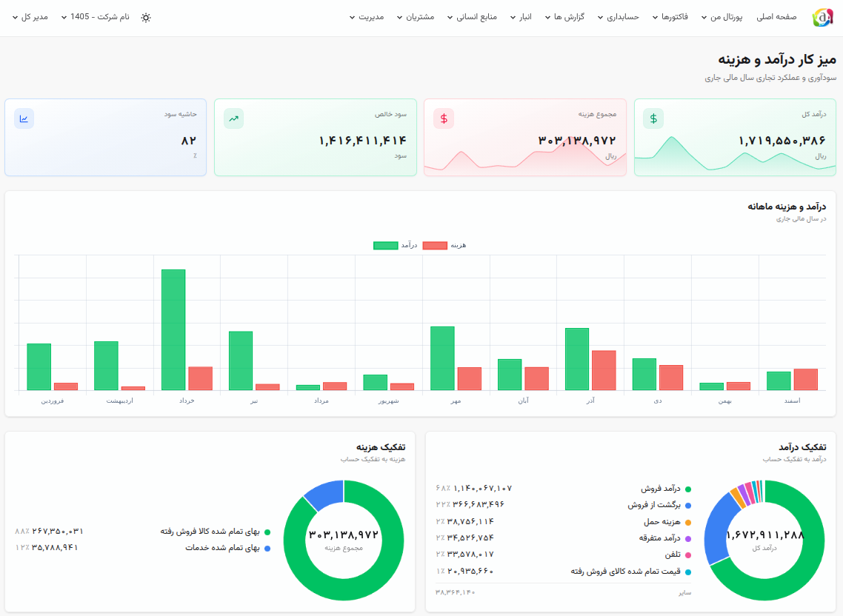Click the tall خرداد income bar
The width and height of the screenshot is (843, 616).
173,329
